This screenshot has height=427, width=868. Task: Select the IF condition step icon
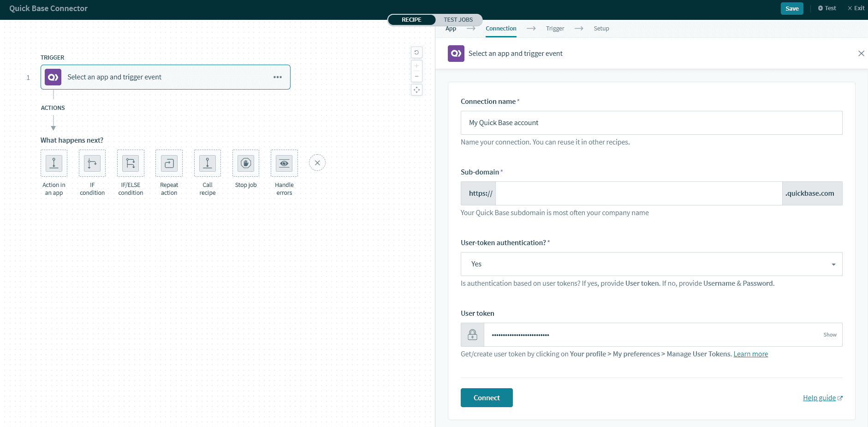[92, 163]
